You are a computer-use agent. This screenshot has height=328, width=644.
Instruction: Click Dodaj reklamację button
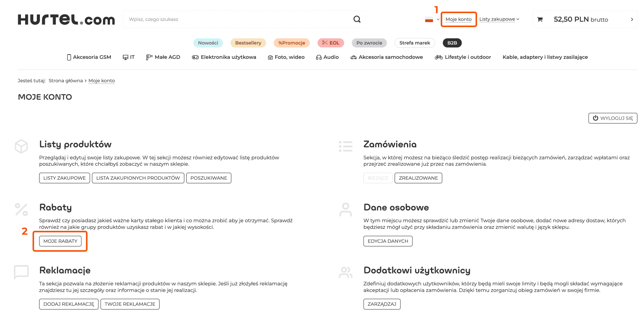click(69, 304)
